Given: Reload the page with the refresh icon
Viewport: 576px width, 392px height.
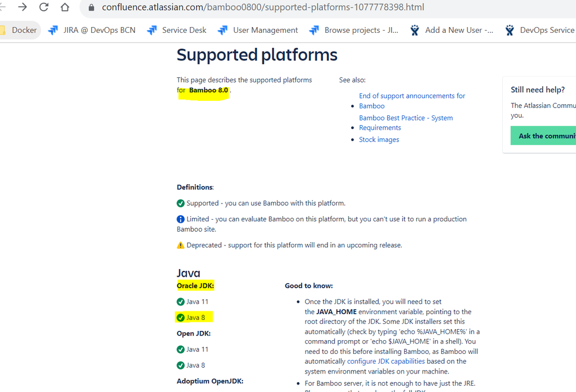Looking at the screenshot, I should pyautogui.click(x=44, y=7).
